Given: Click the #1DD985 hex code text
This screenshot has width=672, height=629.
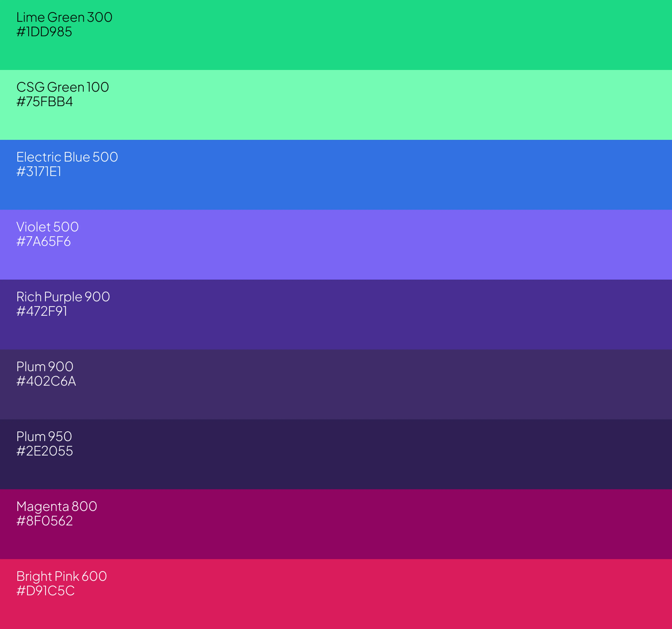Looking at the screenshot, I should point(44,32).
